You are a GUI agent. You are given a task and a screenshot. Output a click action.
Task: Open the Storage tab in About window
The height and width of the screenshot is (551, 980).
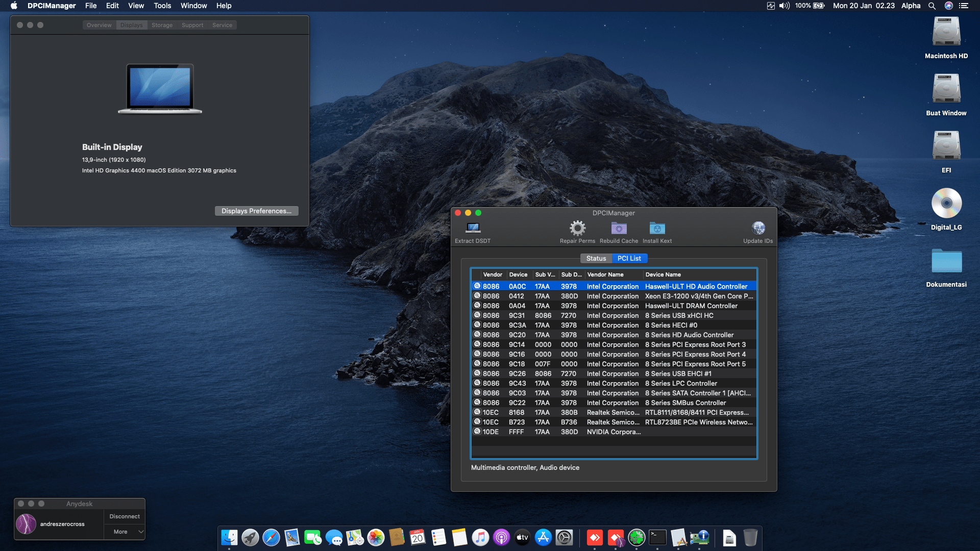coord(162,25)
